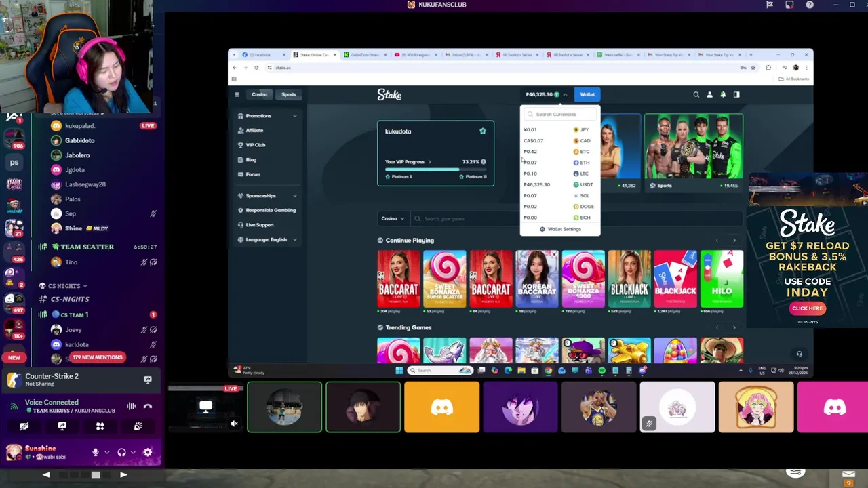868x488 pixels.
Task: Open the browser extensions puzzle icon
Action: [x=768, y=68]
